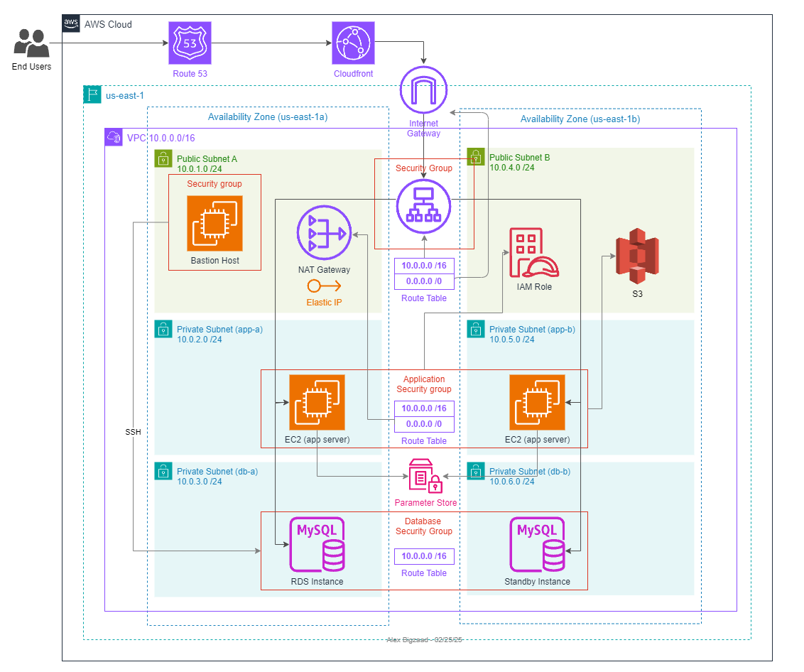Viewport: 804px width, 672px height.
Task: Select the Route 53 icon
Action: click(x=190, y=43)
